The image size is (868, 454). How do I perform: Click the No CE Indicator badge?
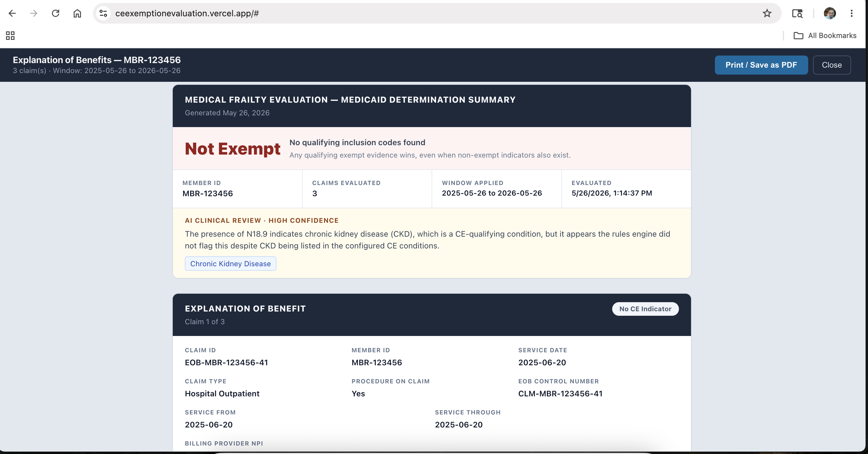[645, 309]
